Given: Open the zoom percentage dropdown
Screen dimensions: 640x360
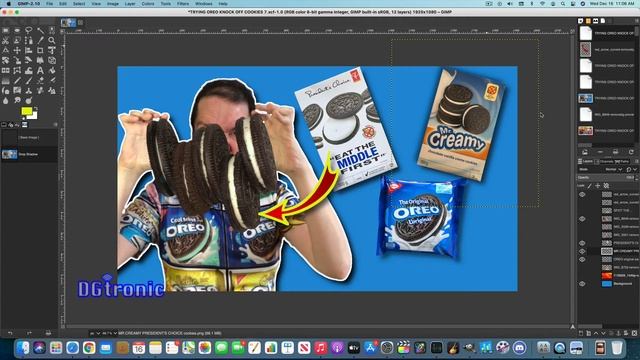Looking at the screenshot, I should tap(109, 333).
